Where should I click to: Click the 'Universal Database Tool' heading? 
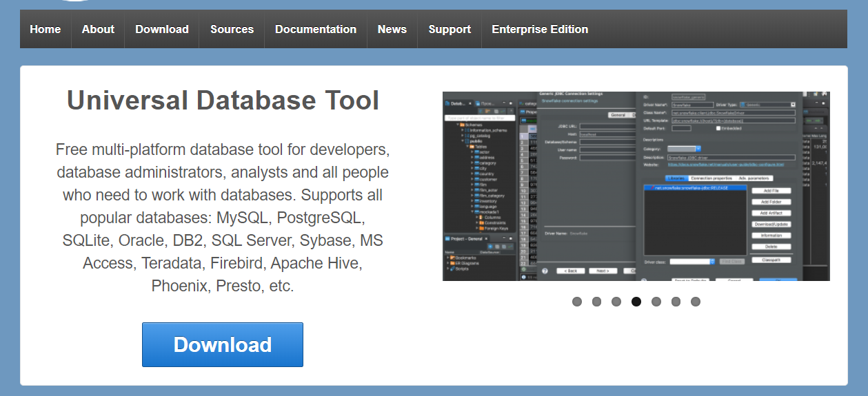(223, 101)
